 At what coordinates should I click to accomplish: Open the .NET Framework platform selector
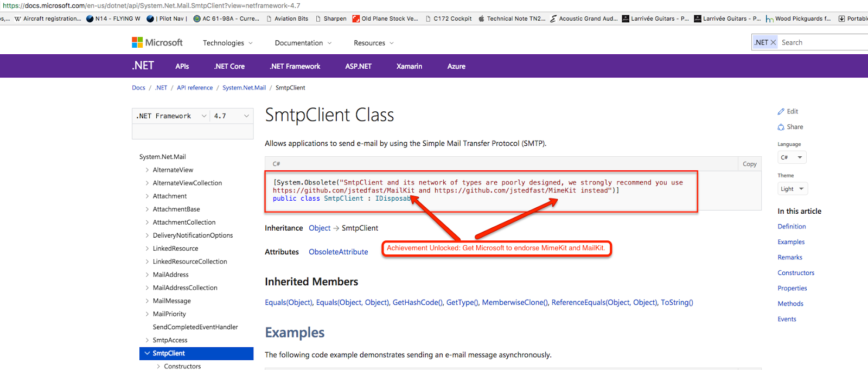[x=171, y=116]
